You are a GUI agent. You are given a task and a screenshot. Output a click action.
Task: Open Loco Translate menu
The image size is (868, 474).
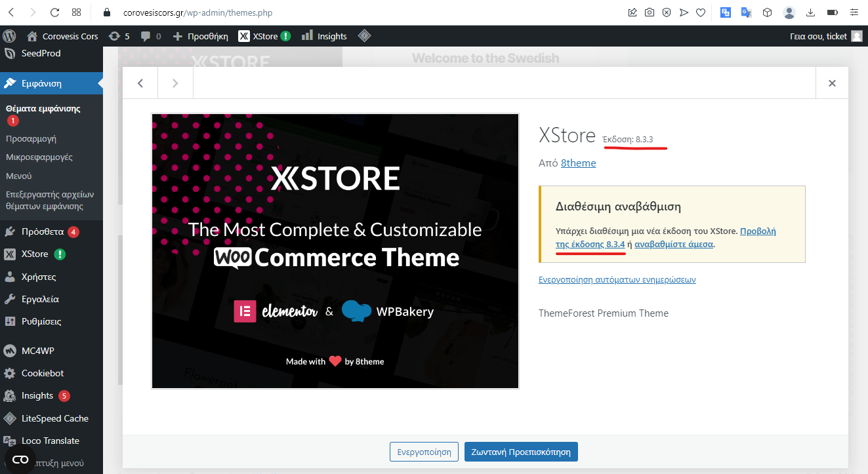(51, 441)
